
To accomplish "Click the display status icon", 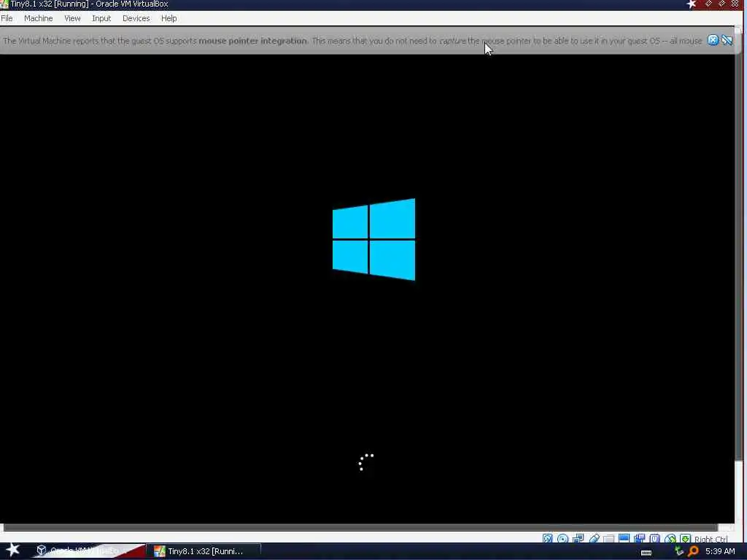I will coord(624,539).
